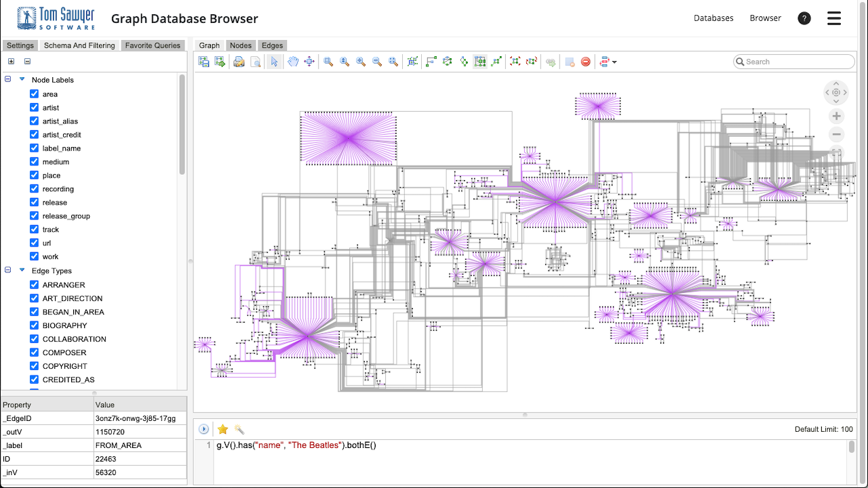
Task: Collapse the Edge Types section
Action: (7, 270)
